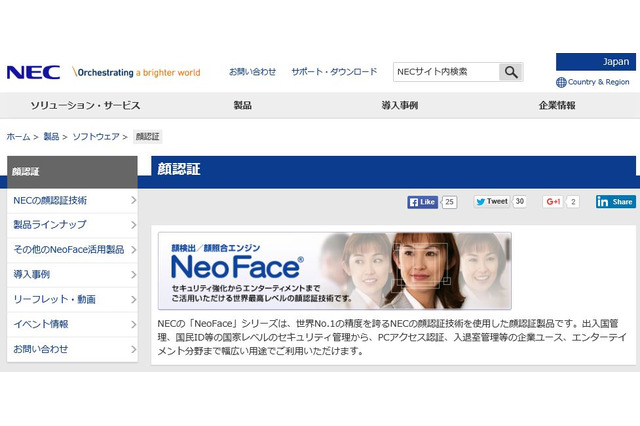Viewport: 640px width, 426px height.
Task: Click the NeoFace banner image
Action: click(335, 271)
